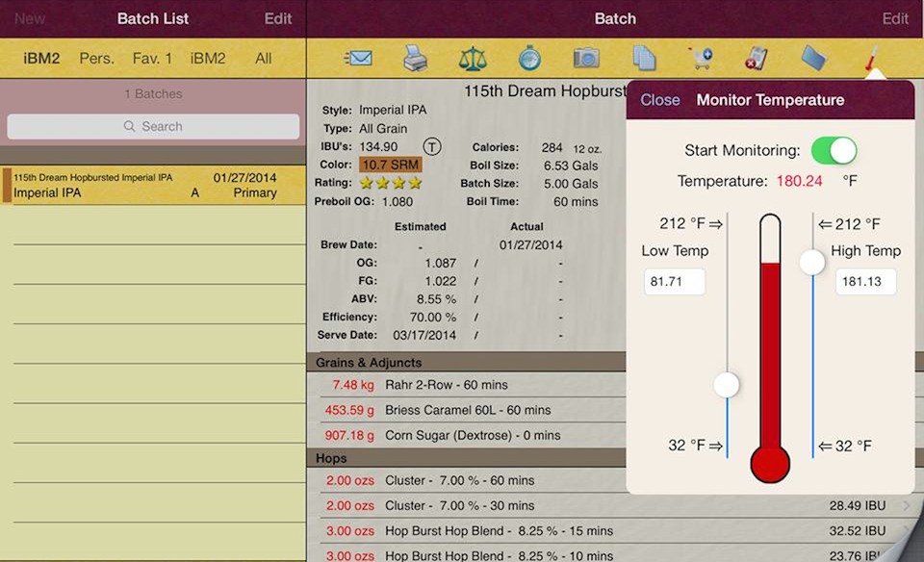924x562 pixels.
Task: Tap the camera icon
Action: (x=586, y=59)
